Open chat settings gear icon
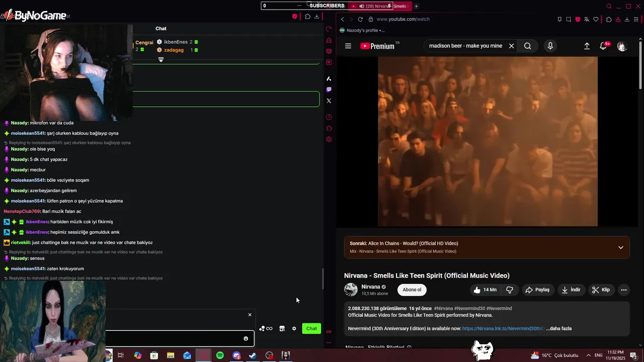The image size is (644, 362). click(294, 328)
